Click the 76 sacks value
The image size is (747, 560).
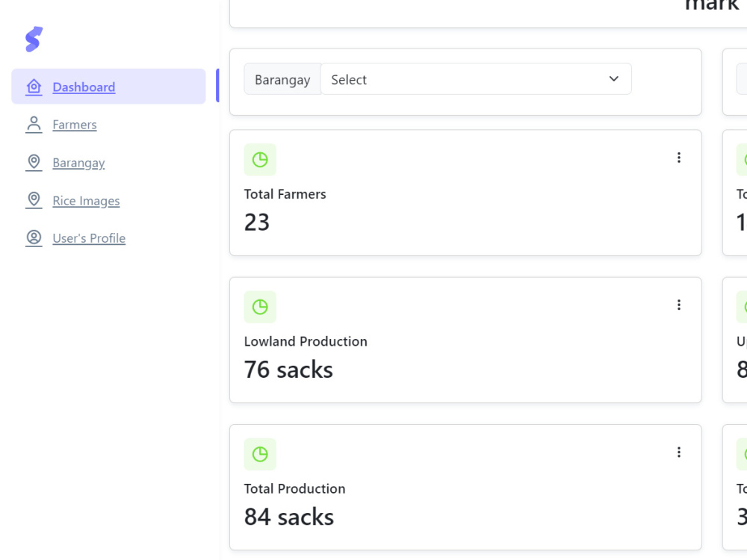(288, 369)
